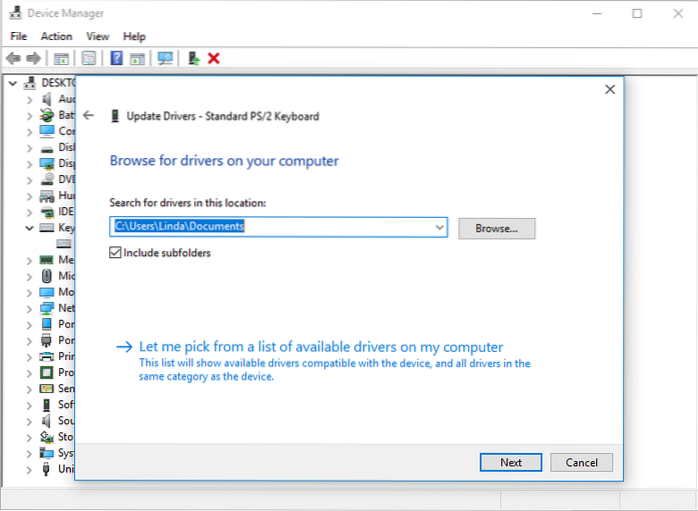The width and height of the screenshot is (698, 511).
Task: Open the driver location path dropdown arrow
Action: (x=439, y=228)
